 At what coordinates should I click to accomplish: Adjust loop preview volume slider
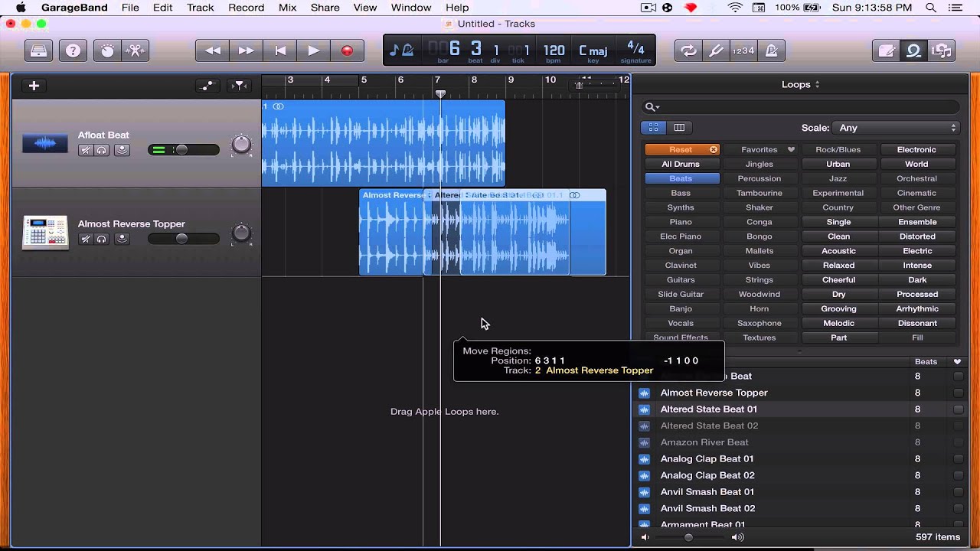tap(689, 537)
